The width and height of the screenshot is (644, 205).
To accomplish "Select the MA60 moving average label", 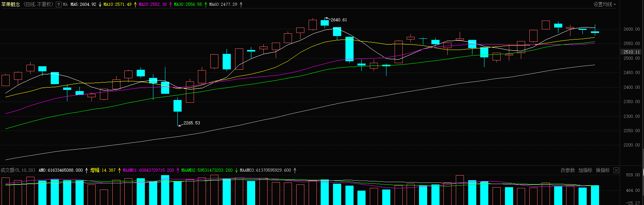I will [223, 5].
